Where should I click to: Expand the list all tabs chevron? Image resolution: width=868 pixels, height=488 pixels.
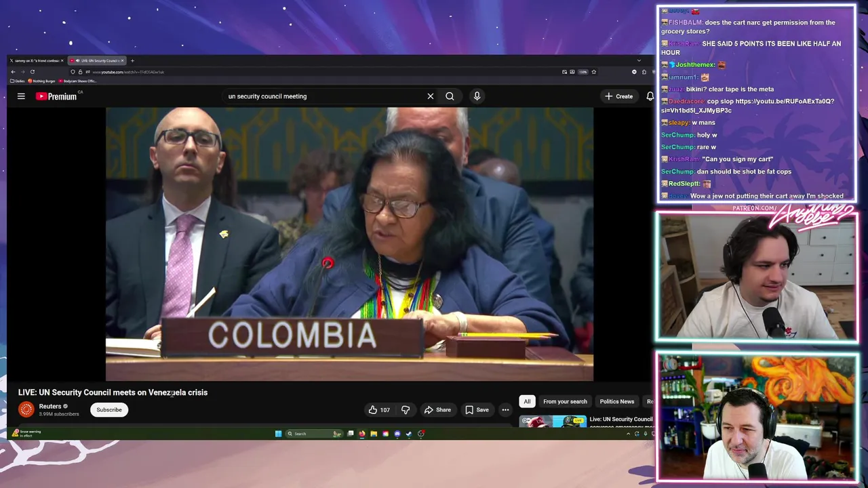click(x=639, y=60)
